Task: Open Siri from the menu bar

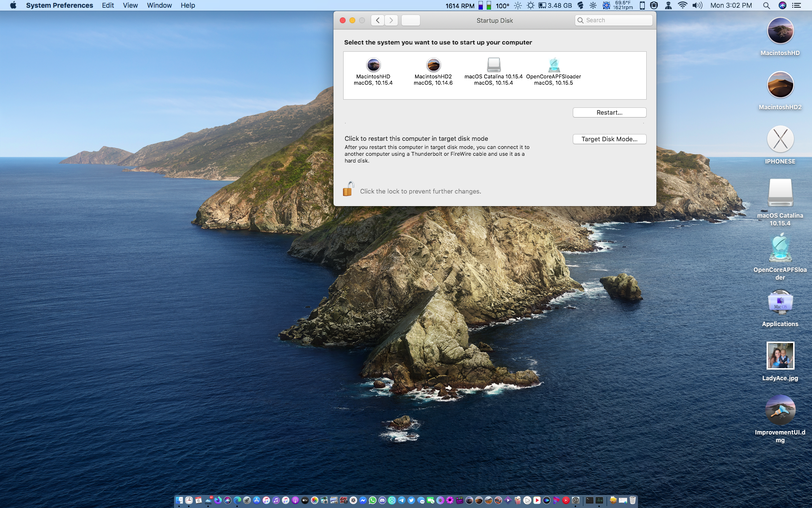Action: tap(783, 5)
